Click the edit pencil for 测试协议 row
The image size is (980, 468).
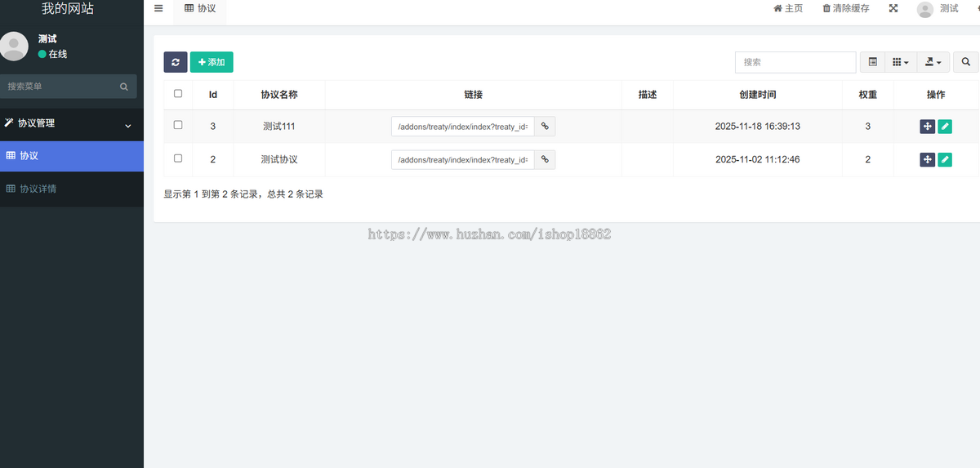click(945, 159)
